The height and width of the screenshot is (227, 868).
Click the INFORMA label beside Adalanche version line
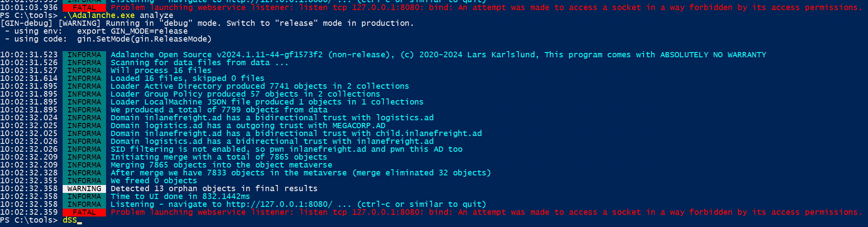(x=84, y=55)
